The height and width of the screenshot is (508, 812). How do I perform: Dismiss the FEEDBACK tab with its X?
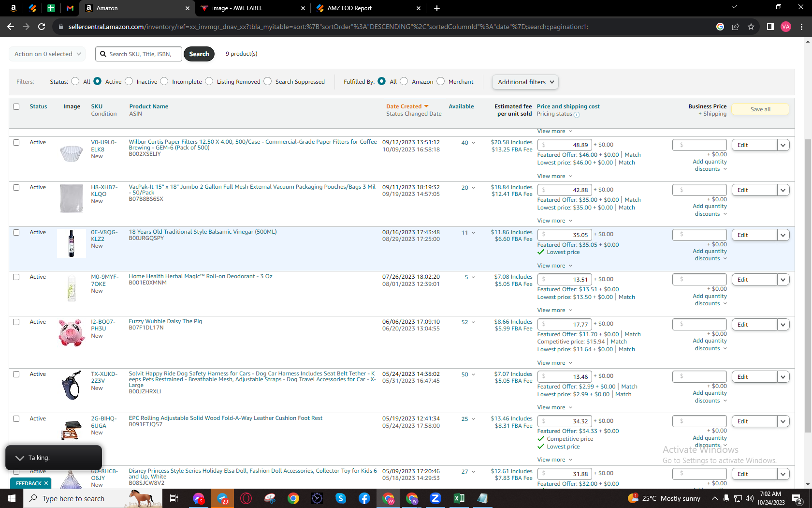pyautogui.click(x=46, y=483)
